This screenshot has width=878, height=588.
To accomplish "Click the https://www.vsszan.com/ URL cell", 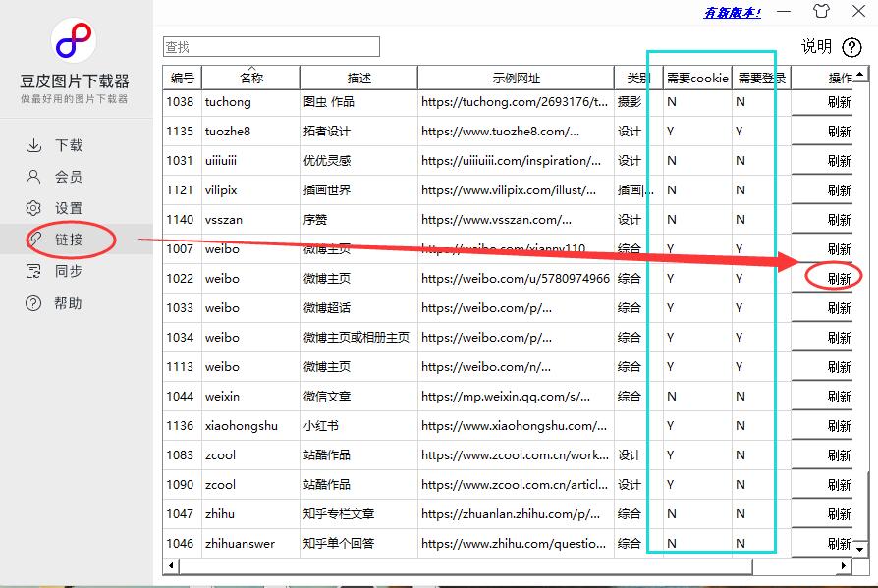I will [516, 220].
